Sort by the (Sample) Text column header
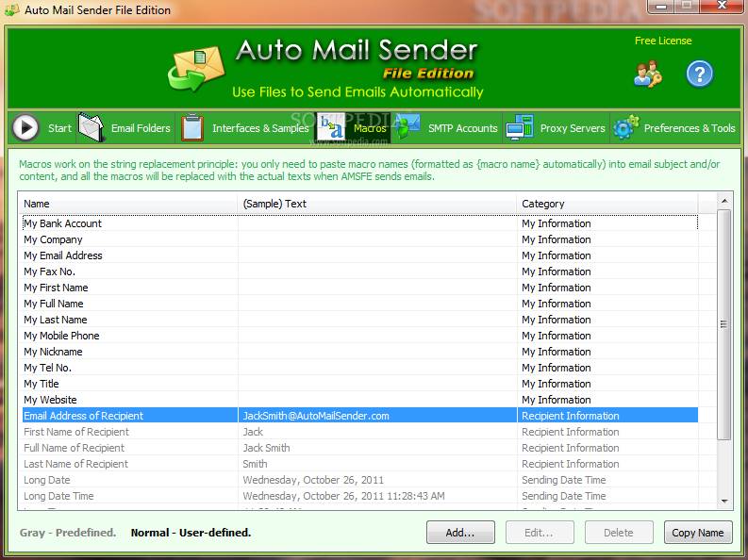The width and height of the screenshot is (748, 560). click(x=377, y=204)
